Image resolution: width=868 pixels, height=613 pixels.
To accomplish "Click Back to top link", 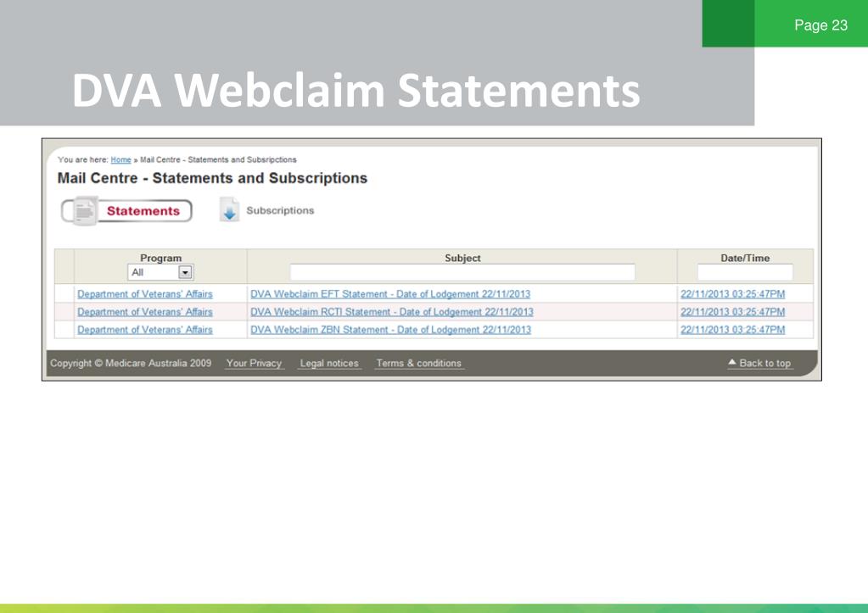I will [x=759, y=363].
